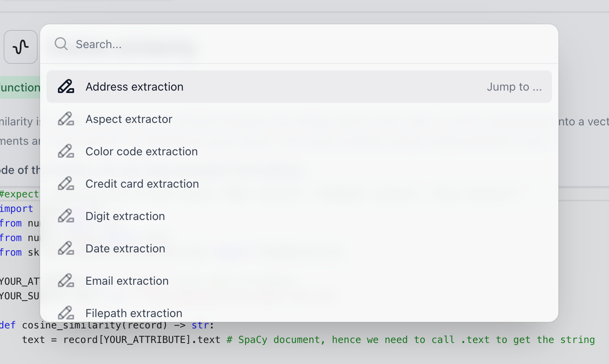
Task: Click the pencil icon beside Digit extraction
Action: pos(66,216)
